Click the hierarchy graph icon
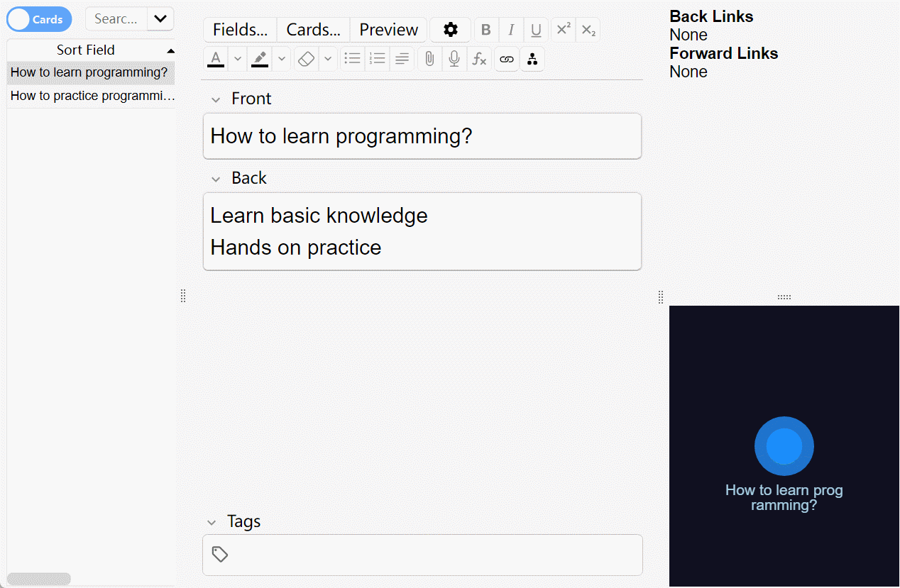900x588 pixels. tap(532, 59)
